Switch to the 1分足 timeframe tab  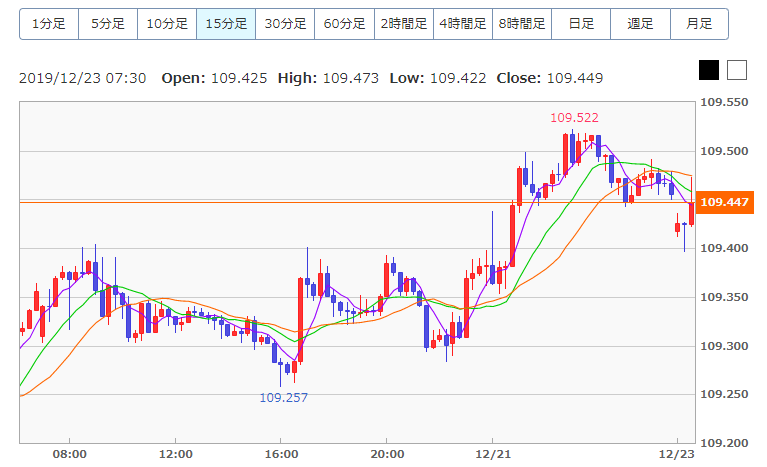pyautogui.click(x=49, y=24)
